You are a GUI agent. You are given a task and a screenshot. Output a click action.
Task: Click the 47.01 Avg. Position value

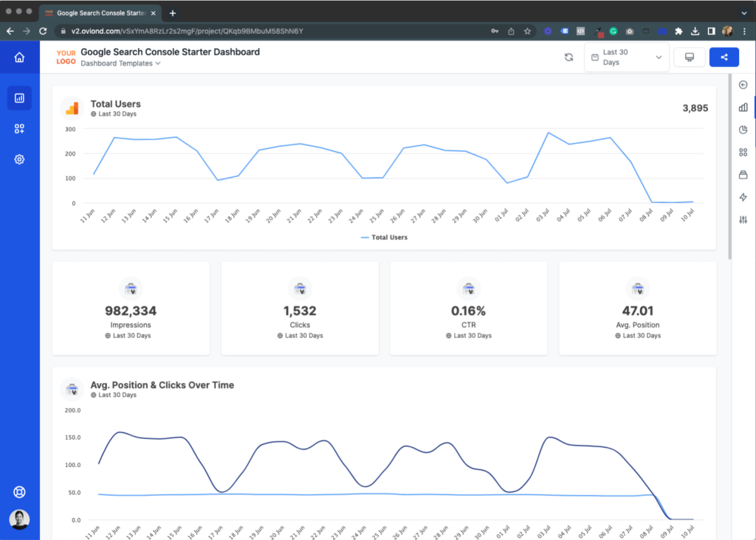coord(637,311)
